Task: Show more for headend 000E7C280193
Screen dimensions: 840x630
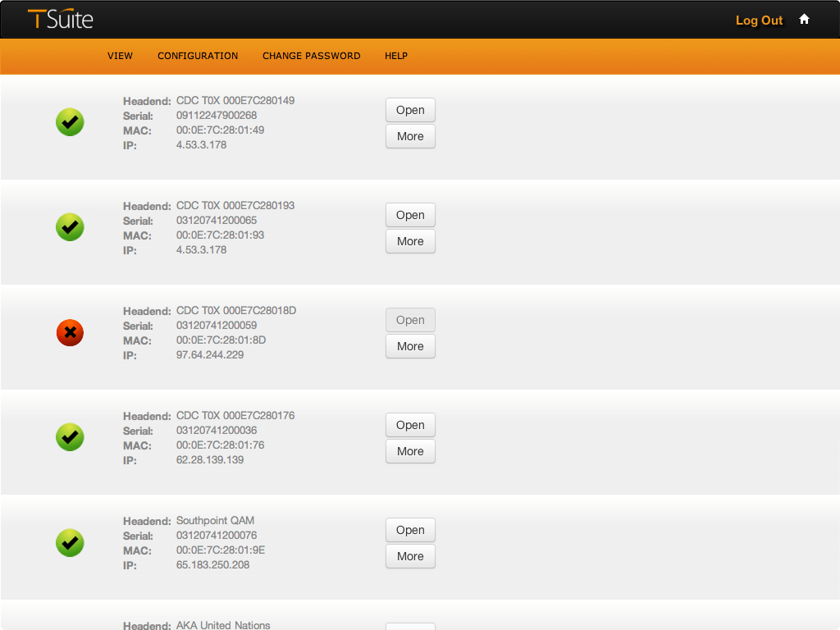Action: [x=410, y=241]
